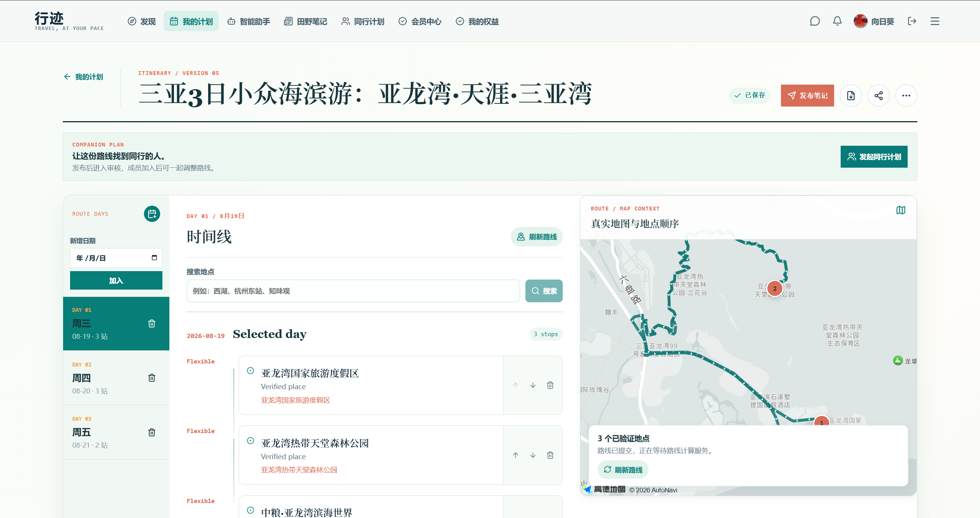This screenshot has height=518, width=980.
Task: Click the 向日葵 user avatar
Action: click(x=860, y=21)
